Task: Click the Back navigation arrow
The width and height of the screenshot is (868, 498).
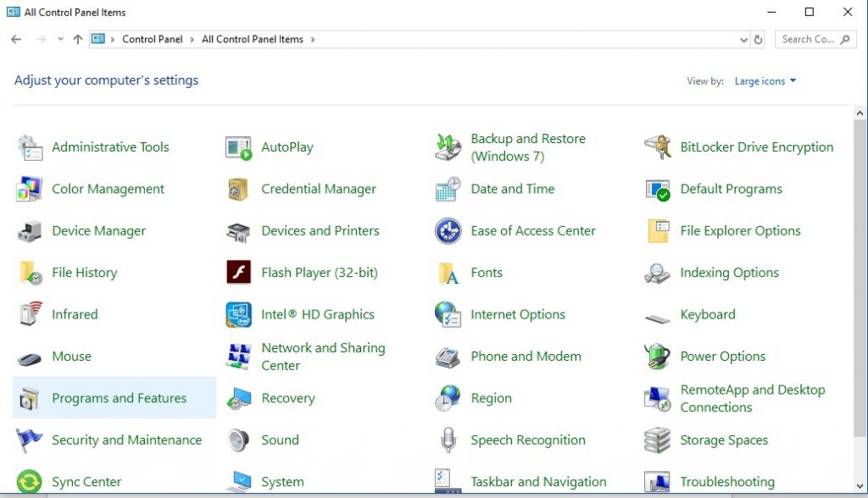Action: (x=16, y=39)
